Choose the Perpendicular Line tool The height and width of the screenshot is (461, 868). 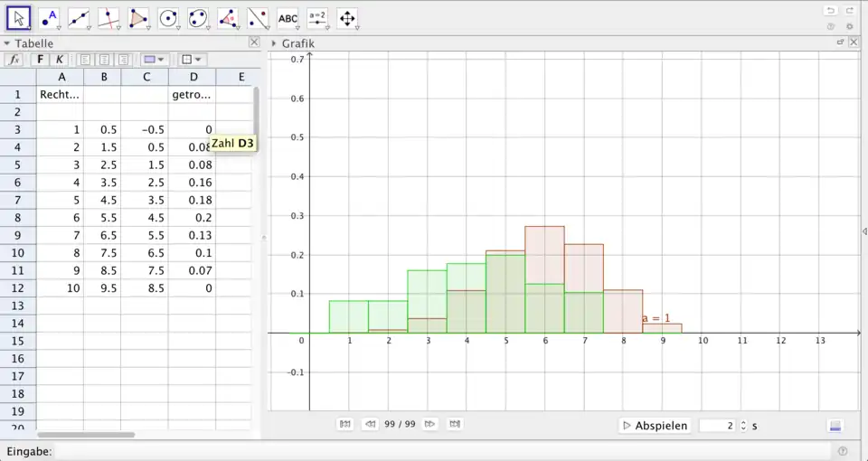108,17
